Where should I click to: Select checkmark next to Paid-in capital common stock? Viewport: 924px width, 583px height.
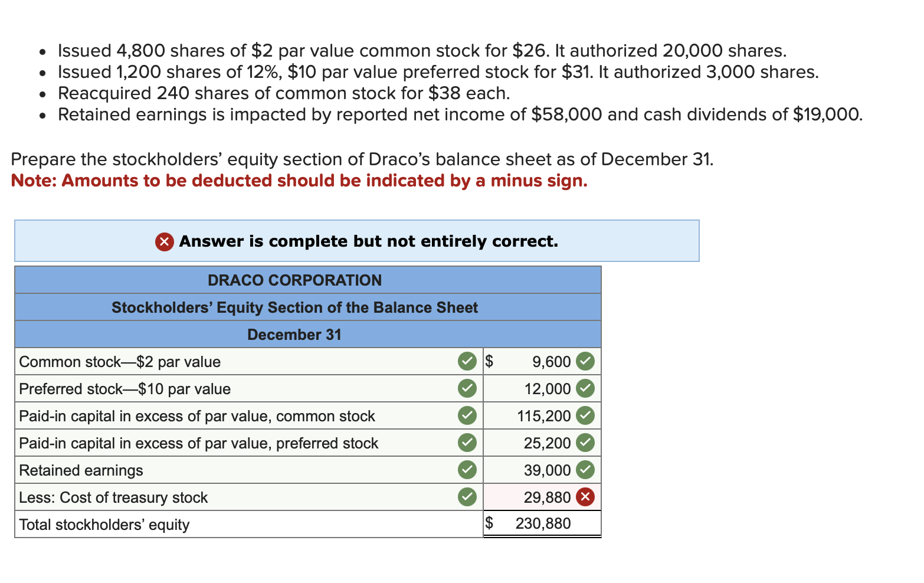tap(466, 415)
